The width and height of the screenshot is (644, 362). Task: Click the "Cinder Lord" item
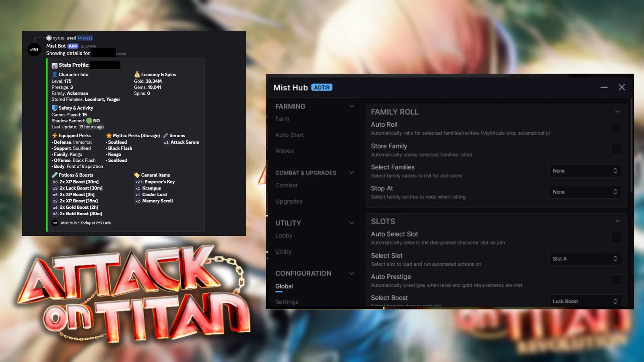click(154, 195)
